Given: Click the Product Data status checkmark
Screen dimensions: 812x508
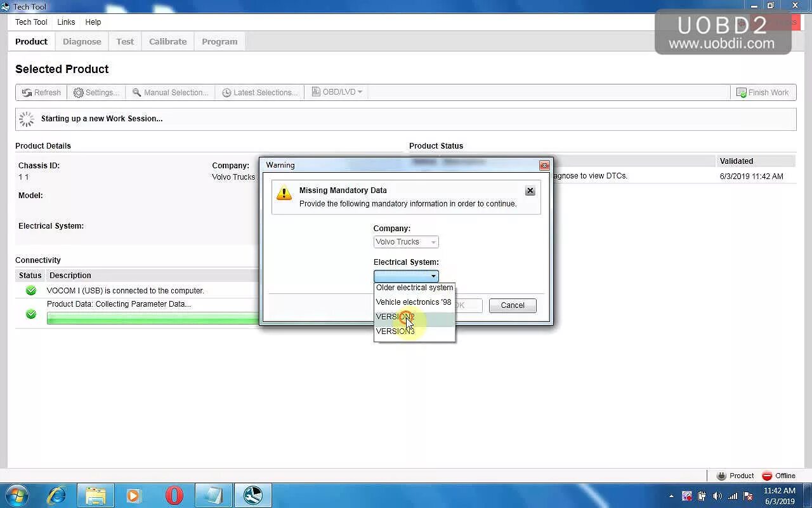Looking at the screenshot, I should (30, 314).
